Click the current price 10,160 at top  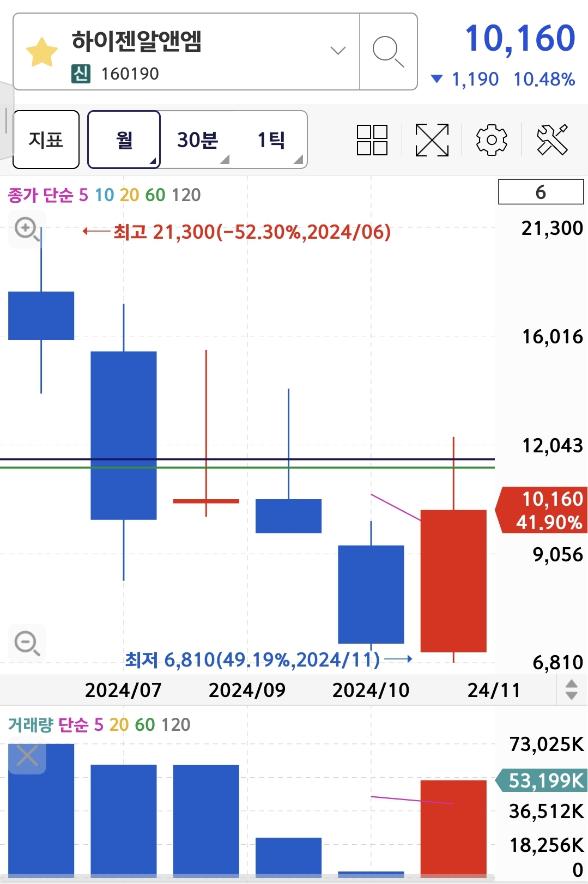520,39
